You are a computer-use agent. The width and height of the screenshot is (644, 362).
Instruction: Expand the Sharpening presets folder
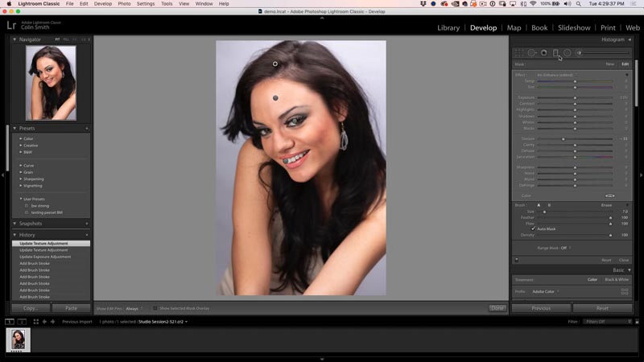(x=21, y=179)
